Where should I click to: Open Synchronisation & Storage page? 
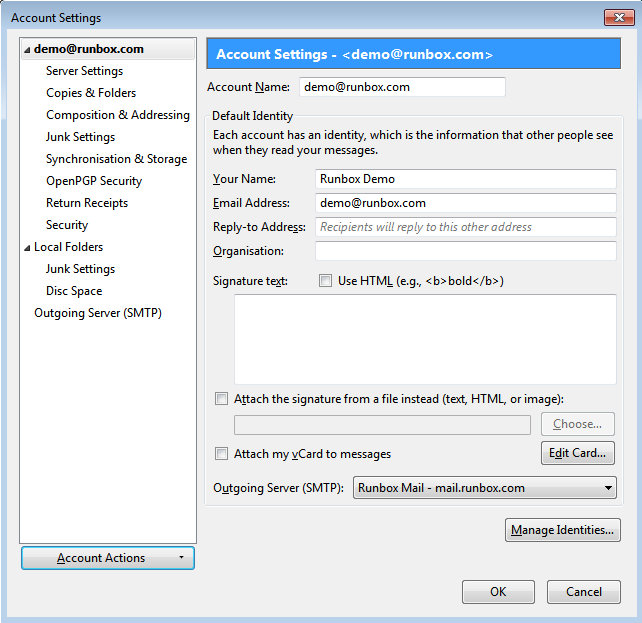(x=116, y=159)
